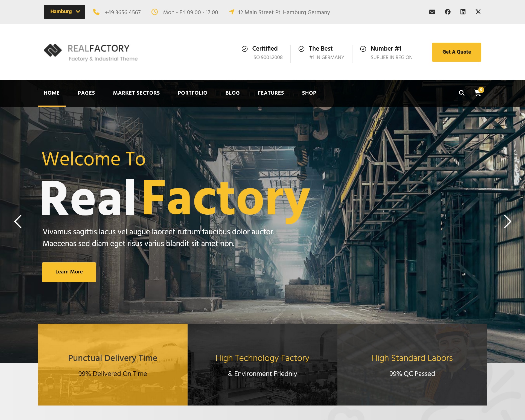Select the PORTFOLIO menu tab
525x420 pixels.
click(x=192, y=93)
